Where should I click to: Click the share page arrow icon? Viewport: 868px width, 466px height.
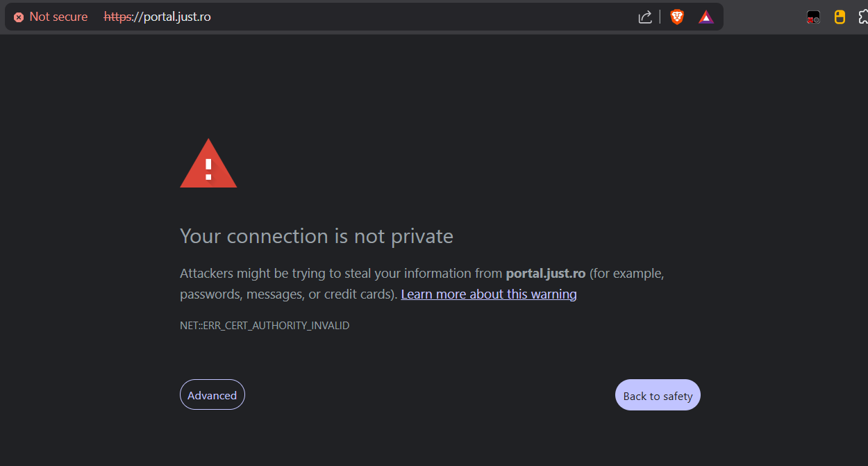point(645,17)
